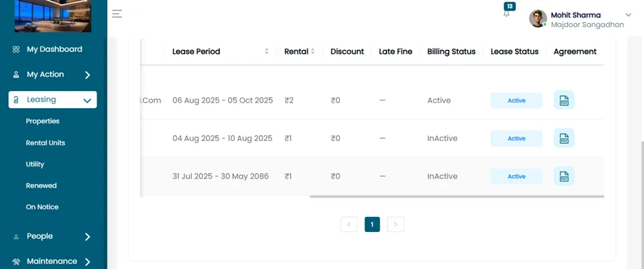
Task: Click Mohit Sharma profile avatar
Action: tap(538, 18)
